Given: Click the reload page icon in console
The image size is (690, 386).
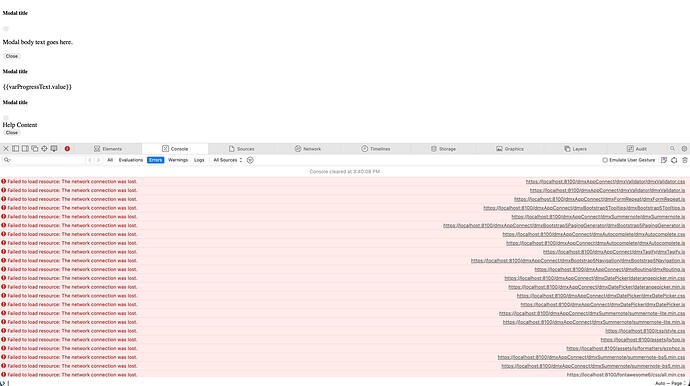Looking at the screenshot, I should [x=674, y=160].
